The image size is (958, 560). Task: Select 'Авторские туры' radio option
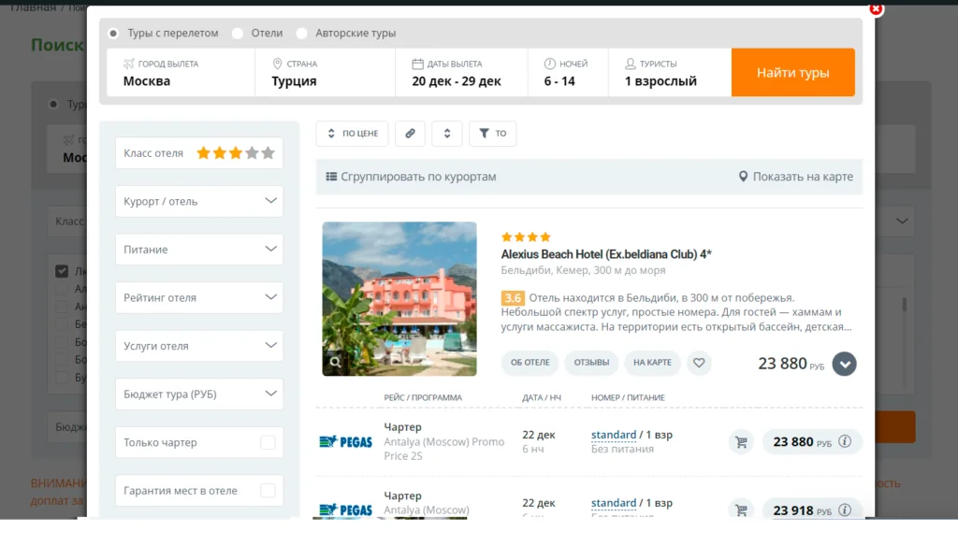coord(302,34)
